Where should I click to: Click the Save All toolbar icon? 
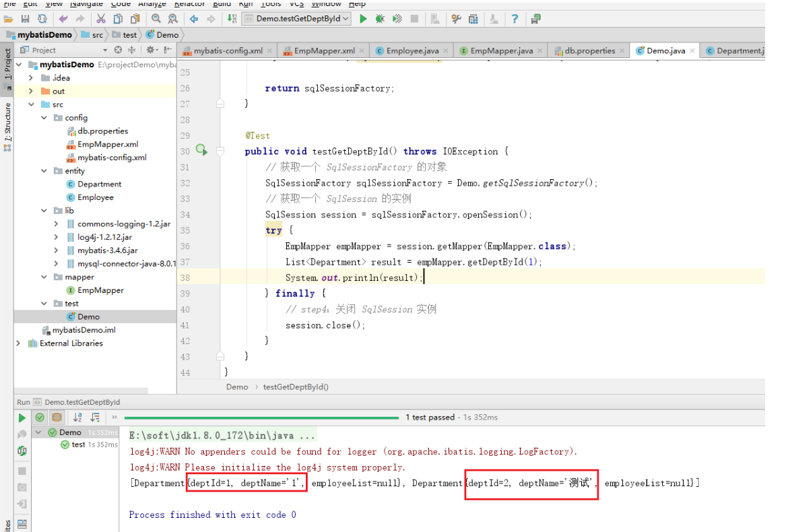pos(25,19)
